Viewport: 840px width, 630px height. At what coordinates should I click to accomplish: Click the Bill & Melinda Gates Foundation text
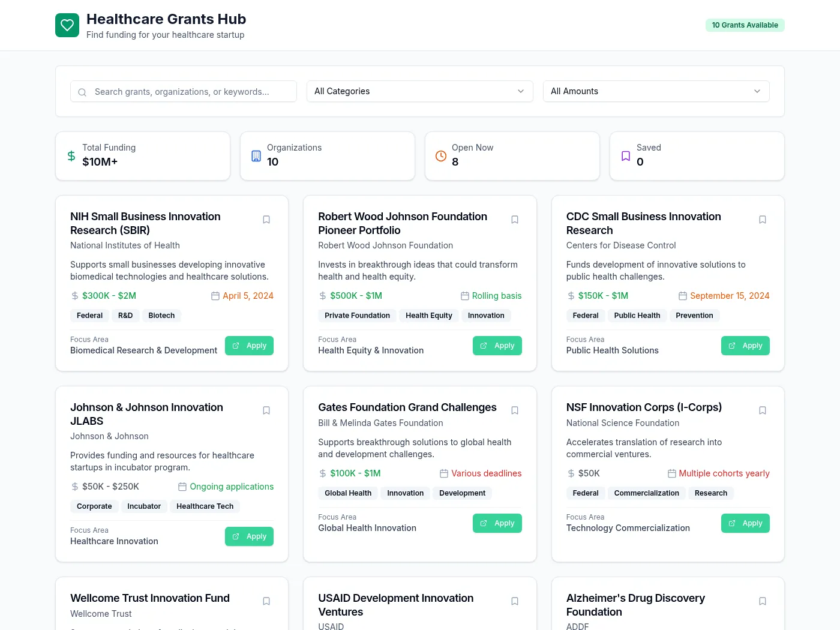(x=380, y=423)
